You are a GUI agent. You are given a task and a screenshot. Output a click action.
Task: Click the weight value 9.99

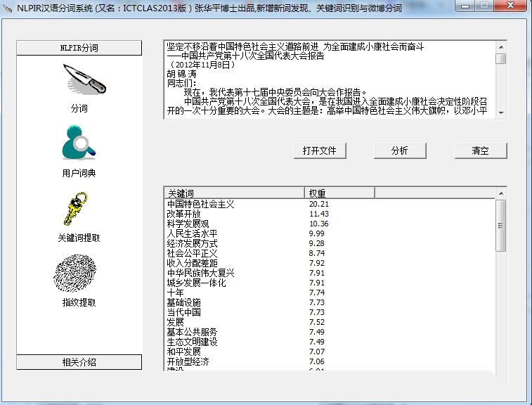tap(317, 233)
